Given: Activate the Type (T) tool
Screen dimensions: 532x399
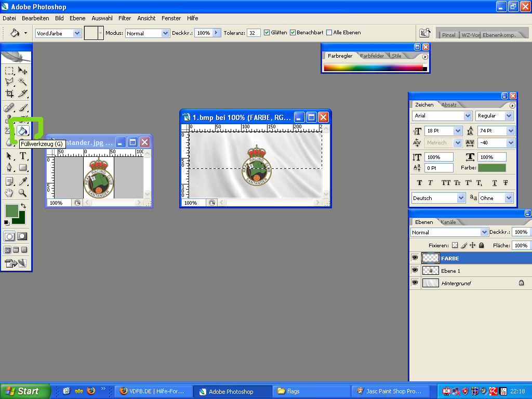Looking at the screenshot, I should point(23,156).
